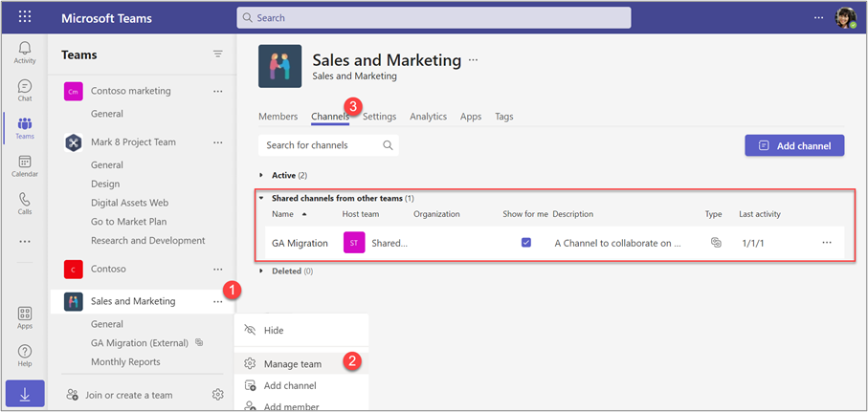The image size is (868, 412).
Task: Click Join or create a team
Action: 130,395
